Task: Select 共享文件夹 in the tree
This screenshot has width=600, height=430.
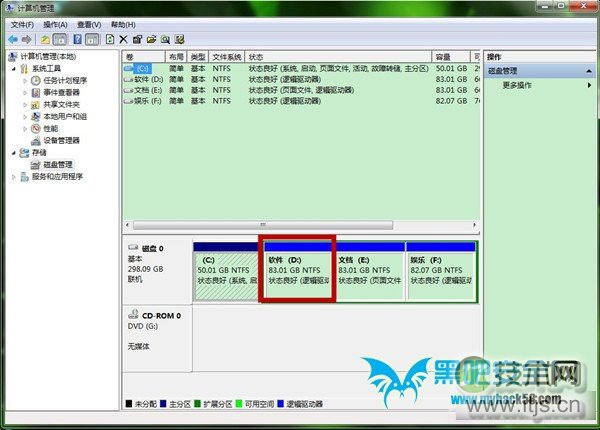Action: 61,104
